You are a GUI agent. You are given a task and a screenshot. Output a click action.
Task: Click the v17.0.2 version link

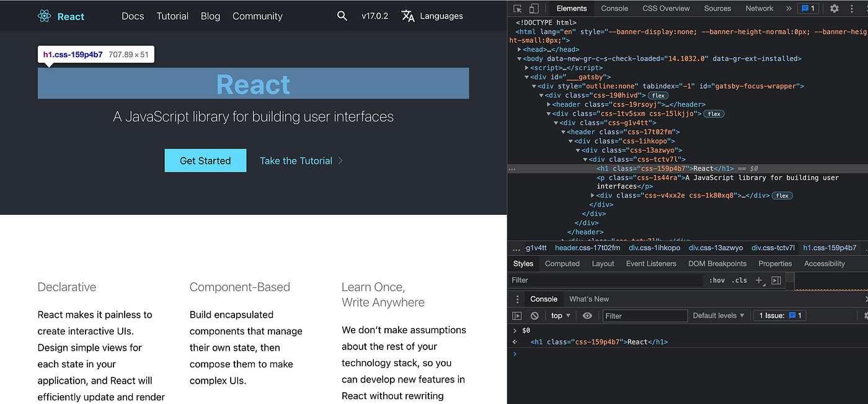(x=374, y=16)
